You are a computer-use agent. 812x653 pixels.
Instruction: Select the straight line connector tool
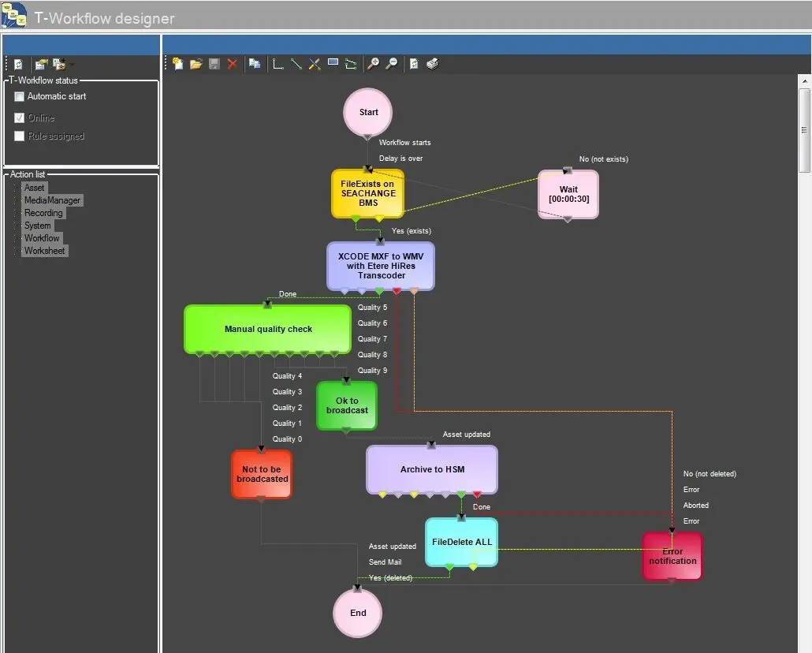pyautogui.click(x=296, y=64)
